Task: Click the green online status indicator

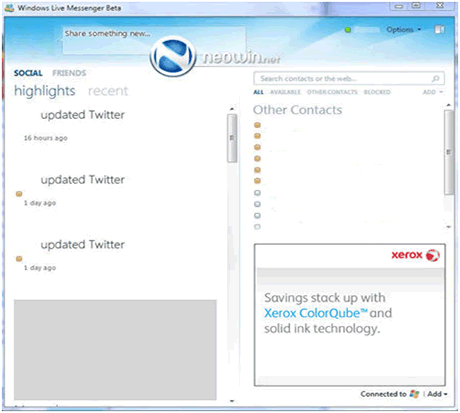Action: coord(348,30)
